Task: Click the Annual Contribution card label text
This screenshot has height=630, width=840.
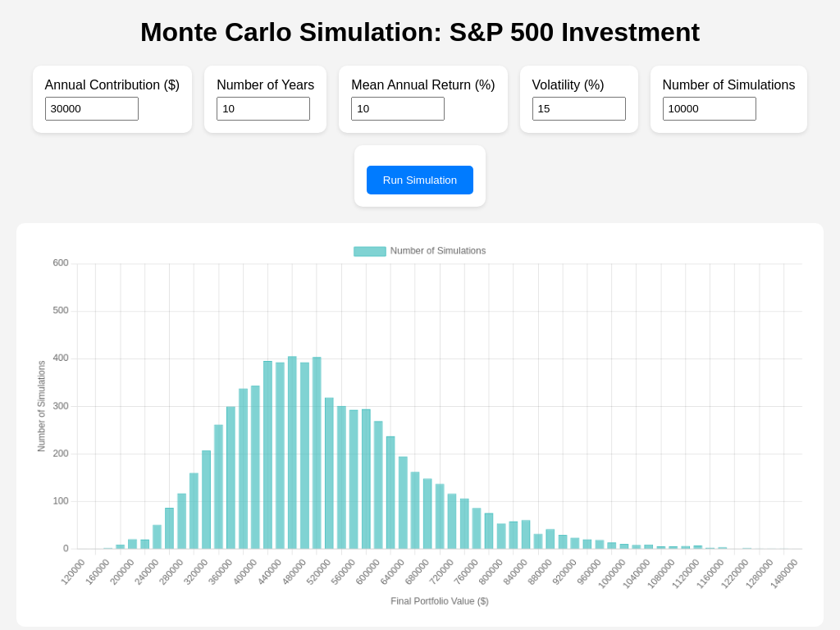Action: tap(112, 84)
